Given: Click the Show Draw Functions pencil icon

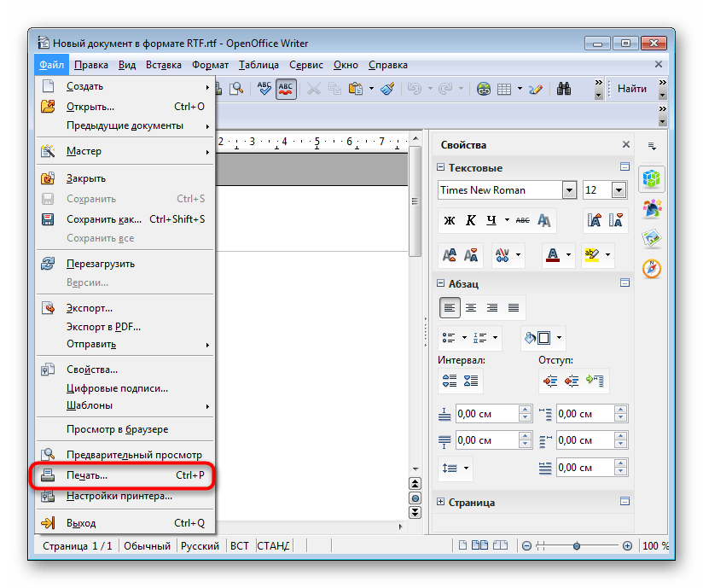Looking at the screenshot, I should point(536,88).
